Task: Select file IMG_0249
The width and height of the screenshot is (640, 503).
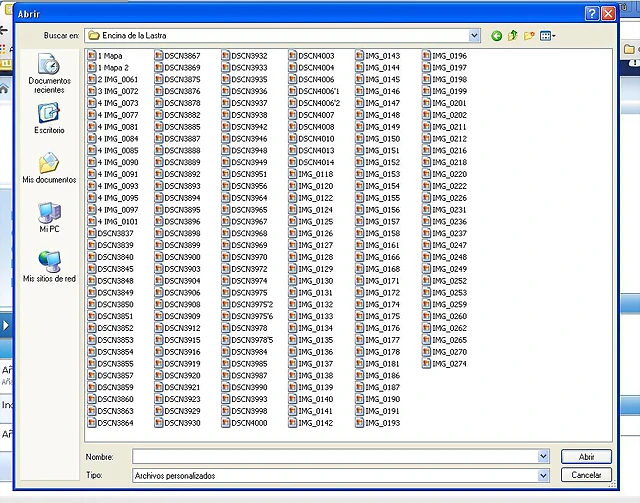Action: (x=445, y=269)
